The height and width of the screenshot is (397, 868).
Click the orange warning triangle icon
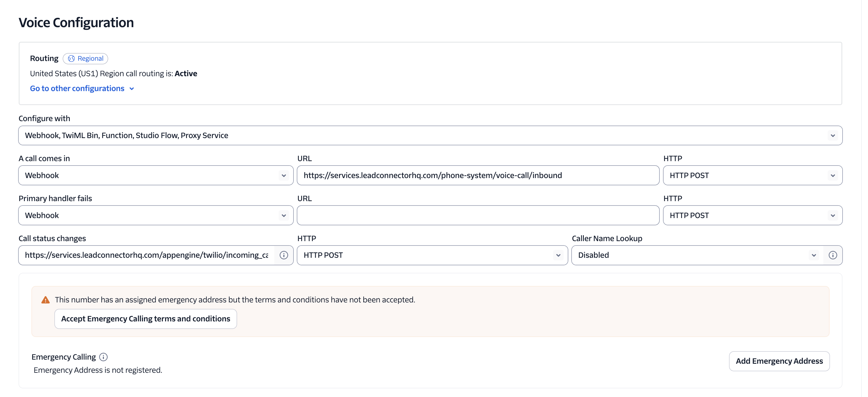coord(46,300)
